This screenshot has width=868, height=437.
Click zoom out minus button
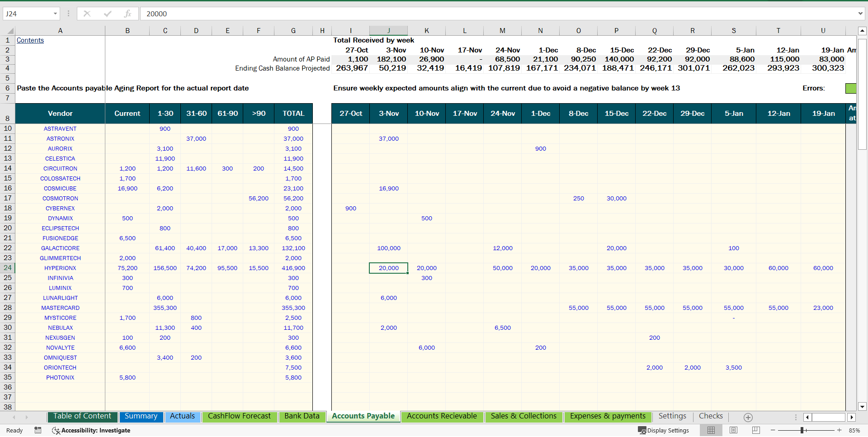coord(773,430)
